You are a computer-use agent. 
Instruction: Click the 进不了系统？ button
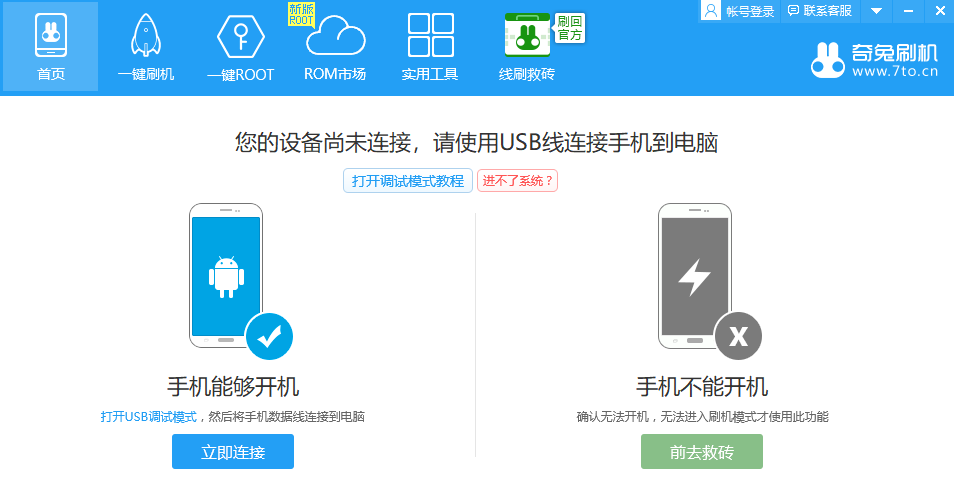(517, 181)
